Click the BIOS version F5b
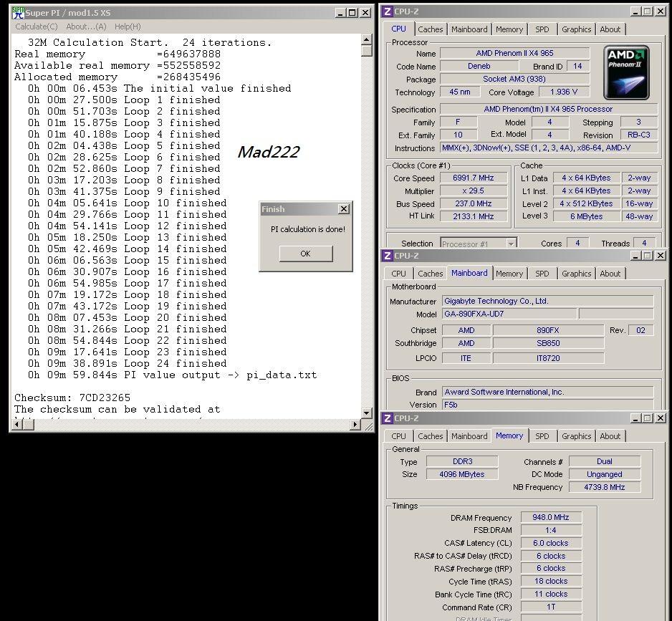672x621 pixels. (548, 405)
